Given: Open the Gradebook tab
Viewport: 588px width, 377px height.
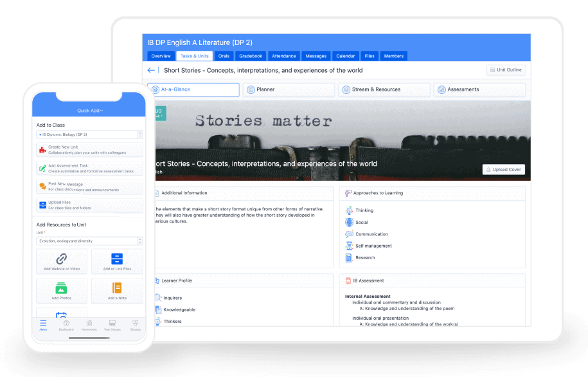Looking at the screenshot, I should click(251, 56).
